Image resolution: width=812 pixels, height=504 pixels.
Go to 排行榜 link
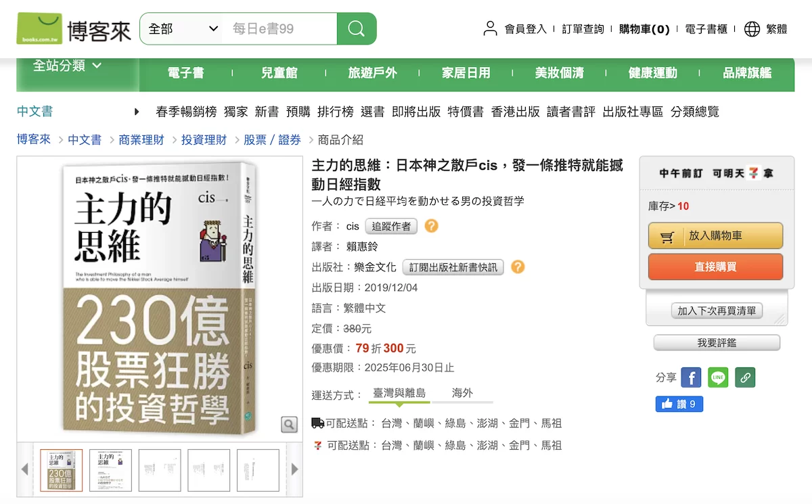[336, 112]
